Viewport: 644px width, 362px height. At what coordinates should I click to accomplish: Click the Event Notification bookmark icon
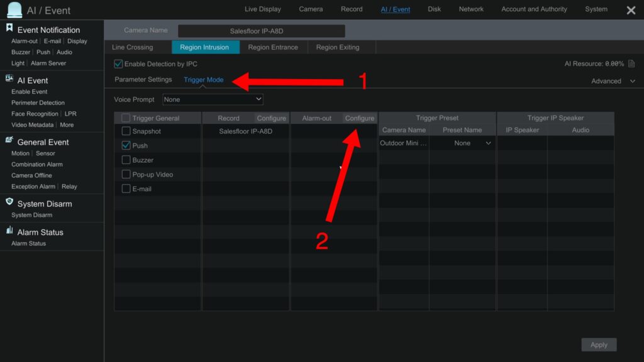coord(9,28)
